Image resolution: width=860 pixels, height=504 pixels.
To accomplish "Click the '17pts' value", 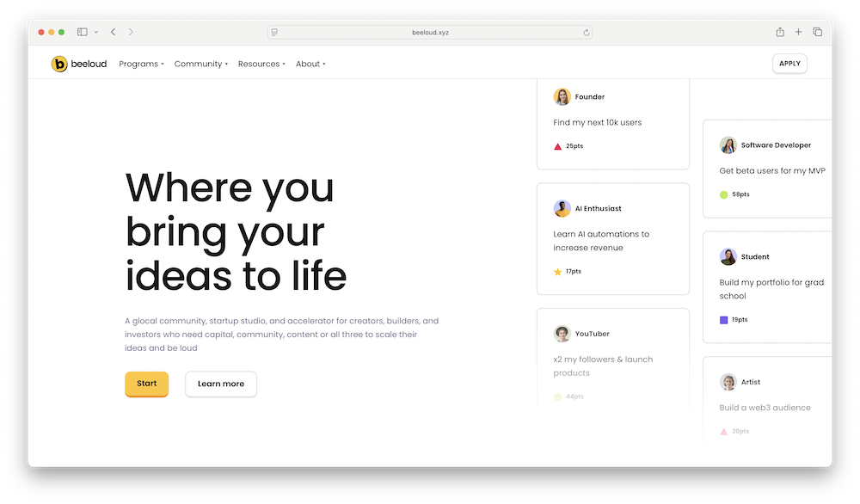I will pos(573,271).
